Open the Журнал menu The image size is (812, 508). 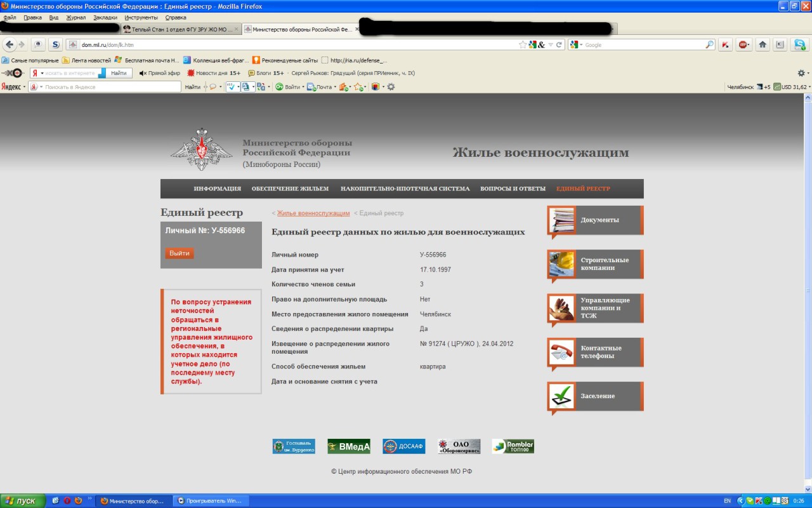click(75, 18)
